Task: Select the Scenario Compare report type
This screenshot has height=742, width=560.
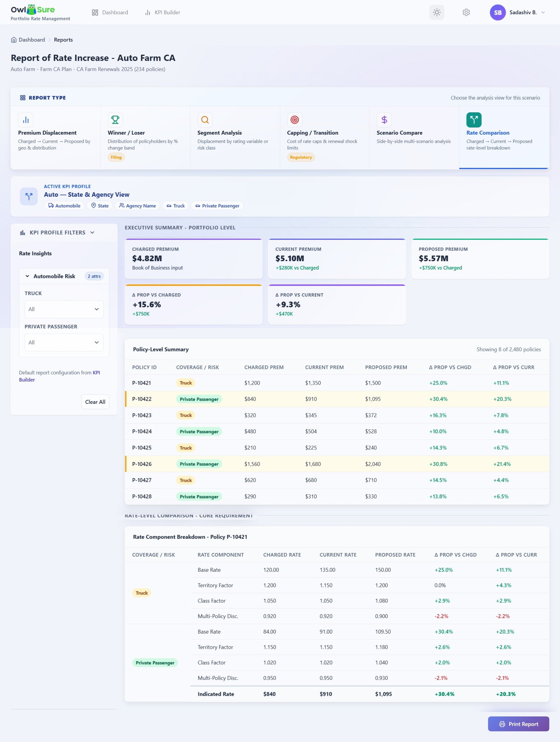Action: click(x=414, y=138)
